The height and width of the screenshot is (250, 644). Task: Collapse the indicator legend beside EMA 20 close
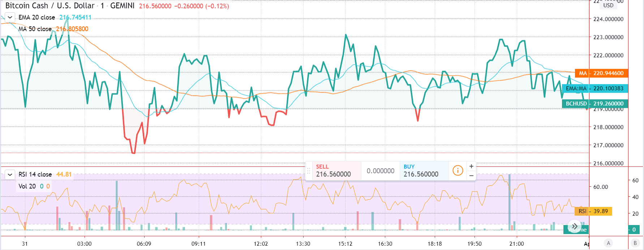(x=10, y=17)
